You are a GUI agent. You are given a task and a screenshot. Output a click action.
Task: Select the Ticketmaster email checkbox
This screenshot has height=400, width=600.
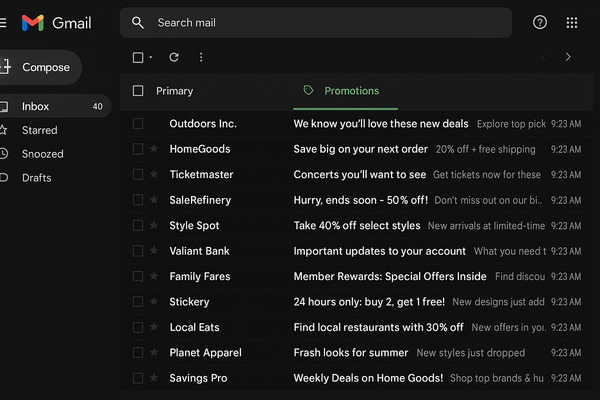click(138, 174)
